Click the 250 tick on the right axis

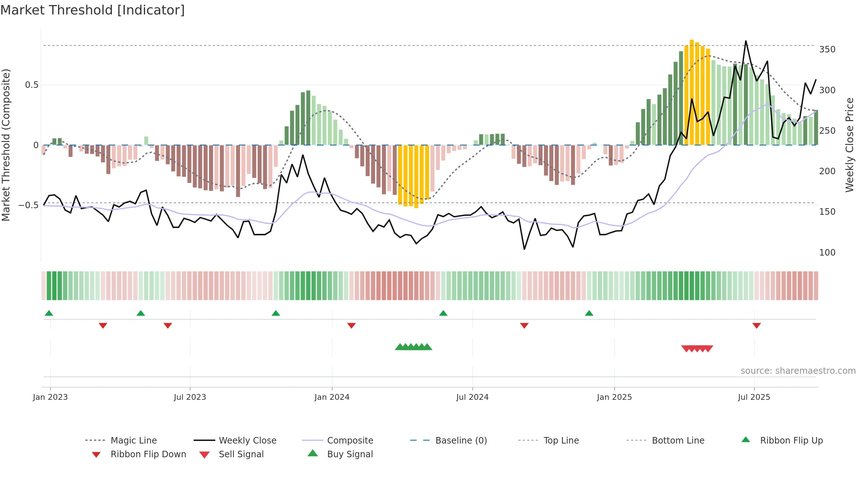click(x=827, y=130)
